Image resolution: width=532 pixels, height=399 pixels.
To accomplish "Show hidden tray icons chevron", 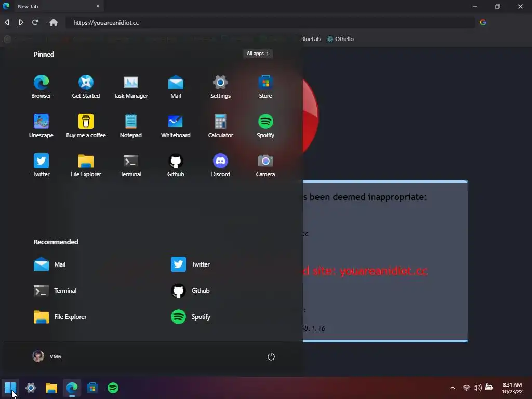I will coord(453,388).
